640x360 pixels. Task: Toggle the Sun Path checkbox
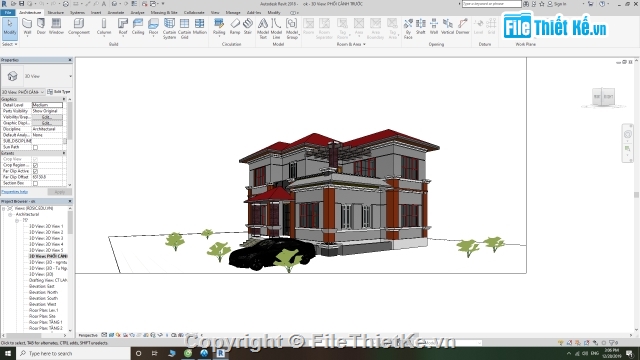(x=36, y=147)
